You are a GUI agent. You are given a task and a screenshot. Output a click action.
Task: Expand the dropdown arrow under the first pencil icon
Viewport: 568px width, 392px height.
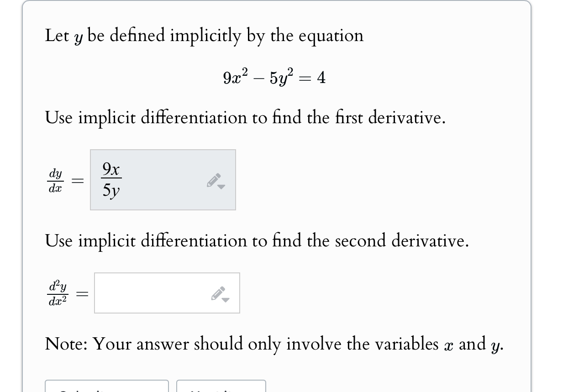(x=221, y=186)
